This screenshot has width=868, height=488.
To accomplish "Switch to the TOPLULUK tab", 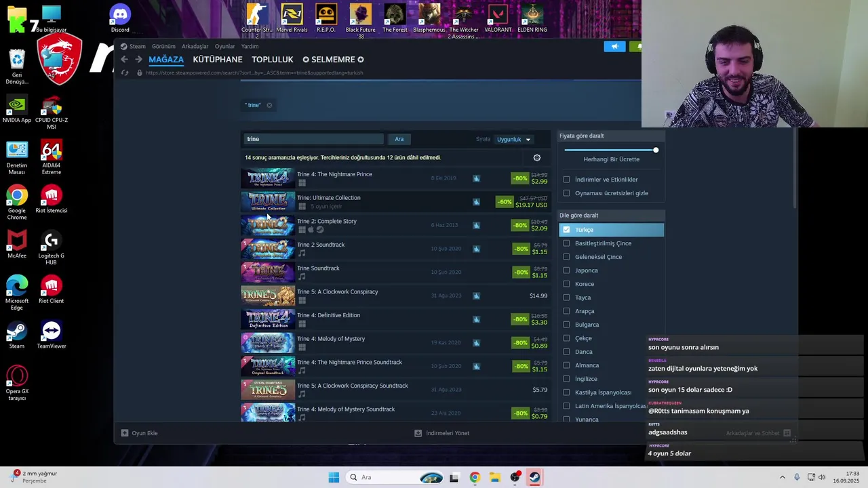I will (x=273, y=60).
